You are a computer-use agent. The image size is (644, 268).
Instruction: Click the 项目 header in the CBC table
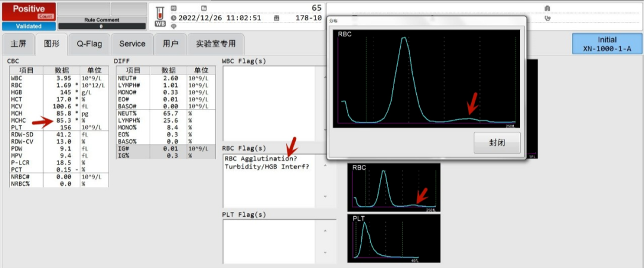click(26, 70)
